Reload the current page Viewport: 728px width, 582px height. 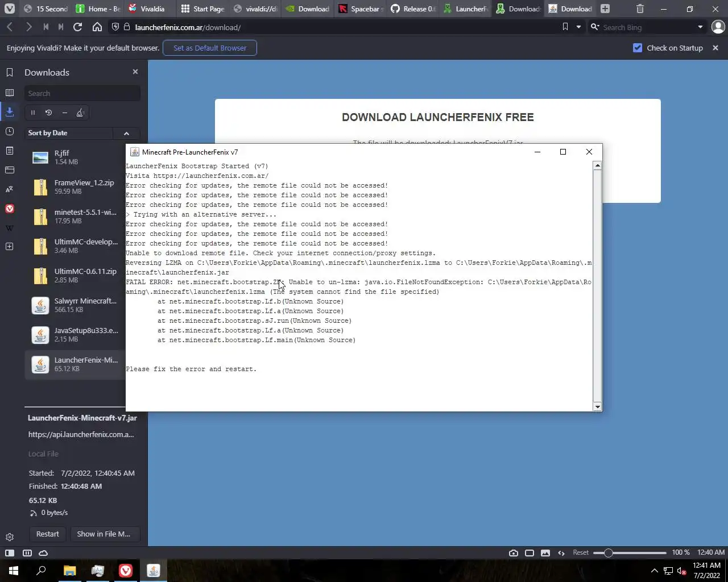78,27
